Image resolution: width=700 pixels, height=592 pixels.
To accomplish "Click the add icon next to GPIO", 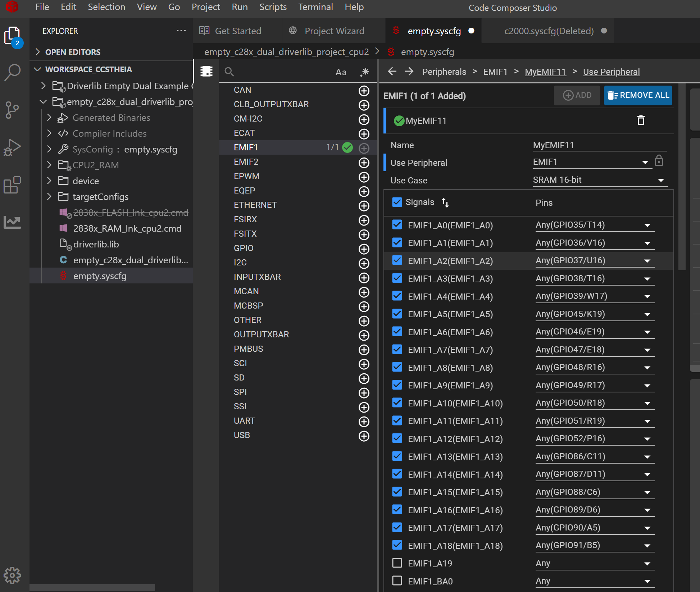I will (364, 249).
